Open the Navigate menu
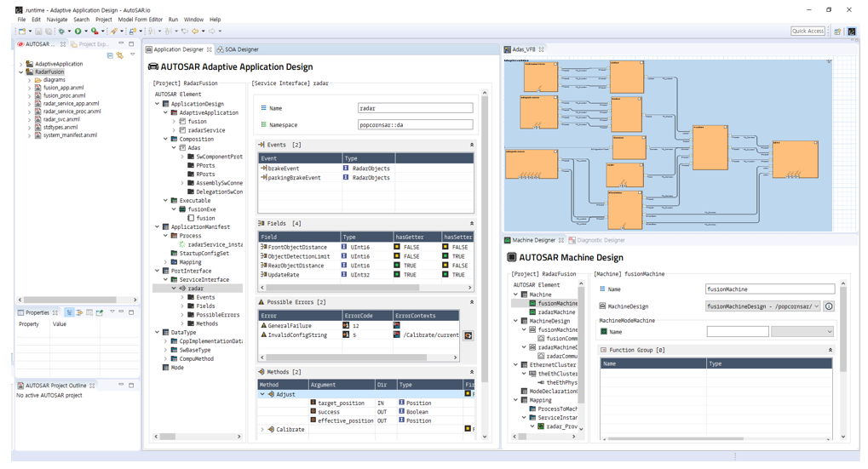 tap(57, 20)
